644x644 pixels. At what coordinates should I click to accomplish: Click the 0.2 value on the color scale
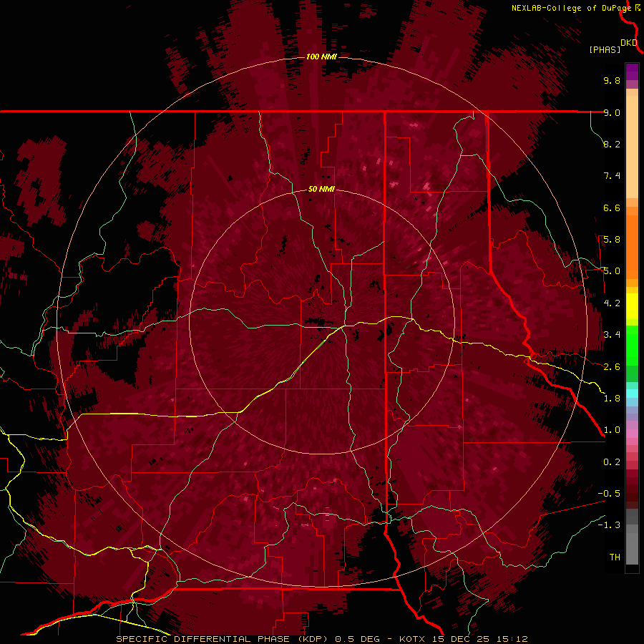[x=612, y=462]
